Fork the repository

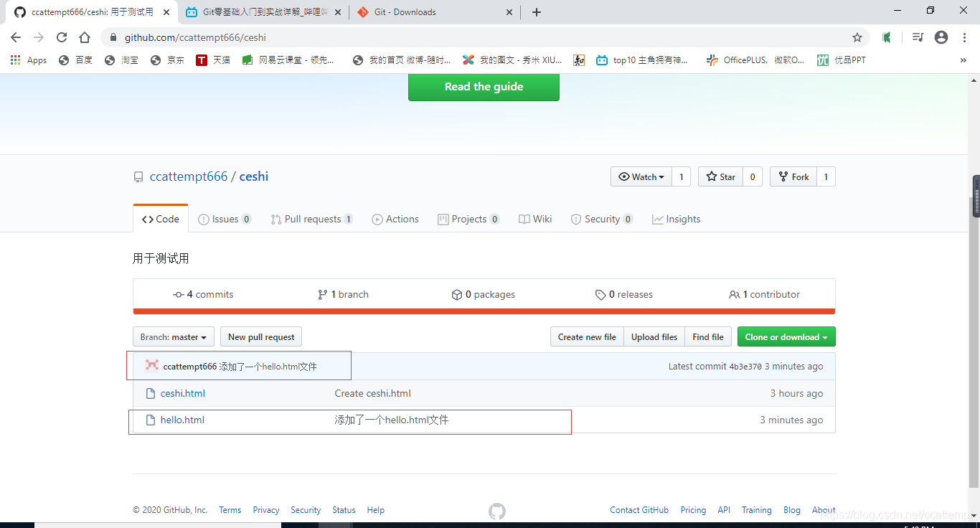pos(793,176)
